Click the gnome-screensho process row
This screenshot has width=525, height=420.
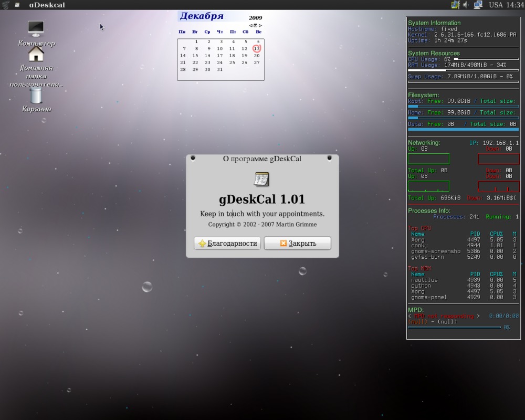click(464, 251)
